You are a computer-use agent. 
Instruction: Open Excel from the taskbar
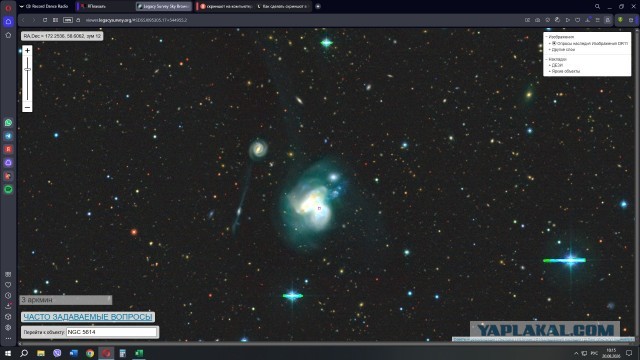pos(139,353)
